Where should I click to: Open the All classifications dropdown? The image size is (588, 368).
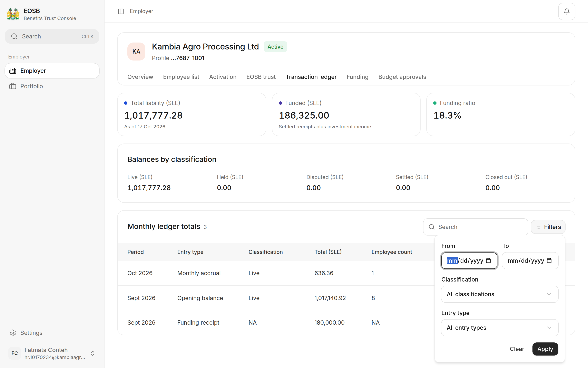pos(500,294)
